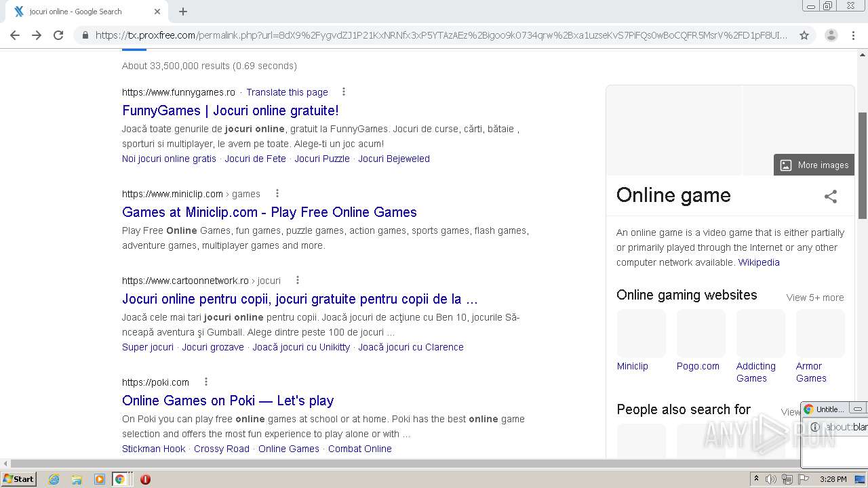Open Poki 'Online Games' sitelink
868x488 pixels.
pos(289,449)
